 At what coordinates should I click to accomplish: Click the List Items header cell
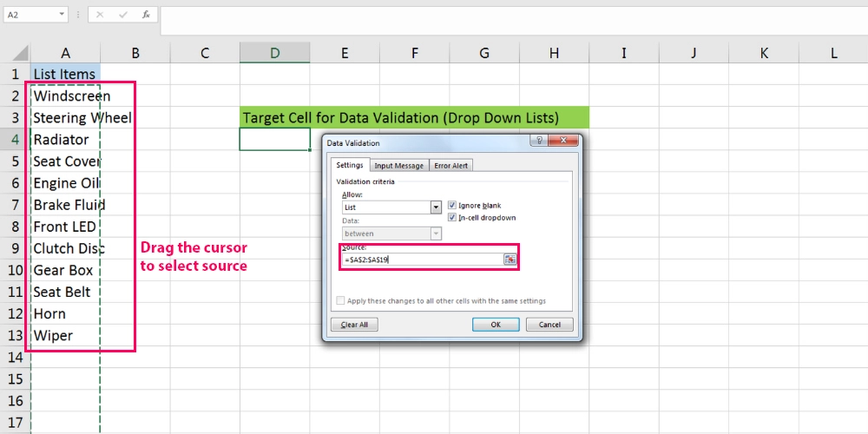[65, 74]
